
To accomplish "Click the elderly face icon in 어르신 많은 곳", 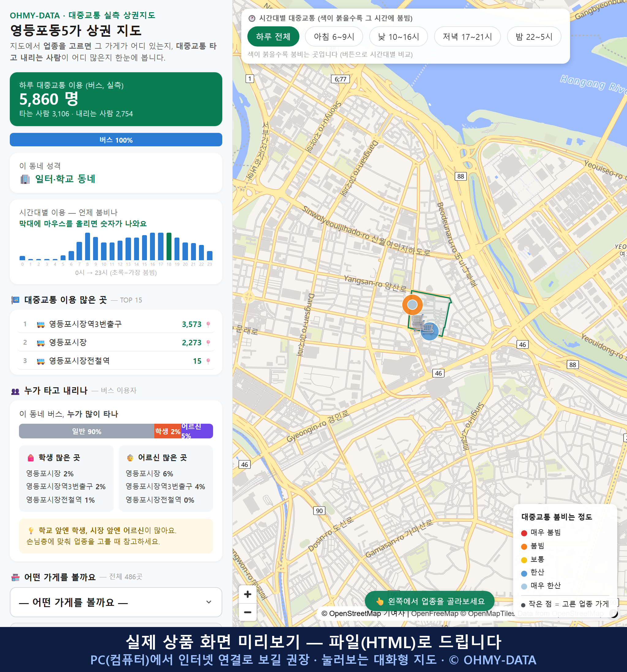I will (x=130, y=458).
